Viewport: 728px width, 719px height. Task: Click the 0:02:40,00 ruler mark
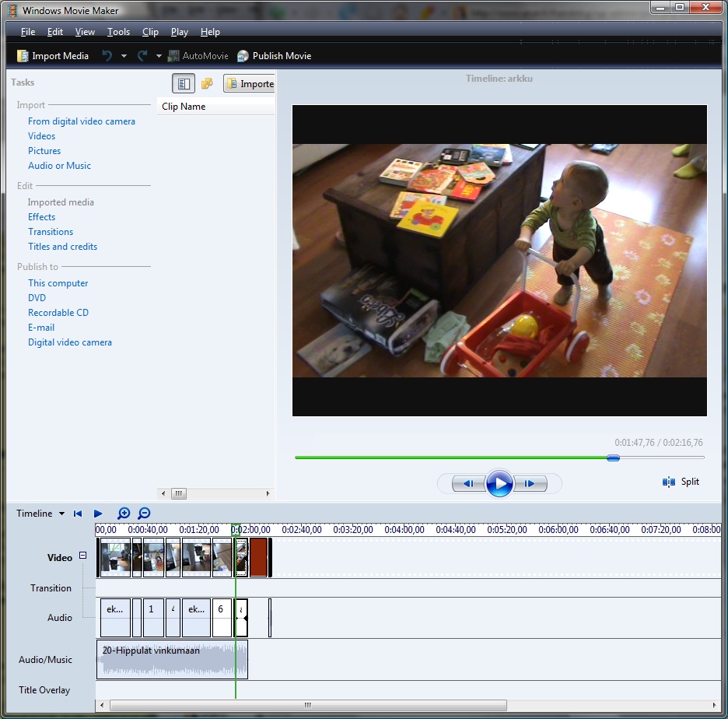tap(302, 529)
